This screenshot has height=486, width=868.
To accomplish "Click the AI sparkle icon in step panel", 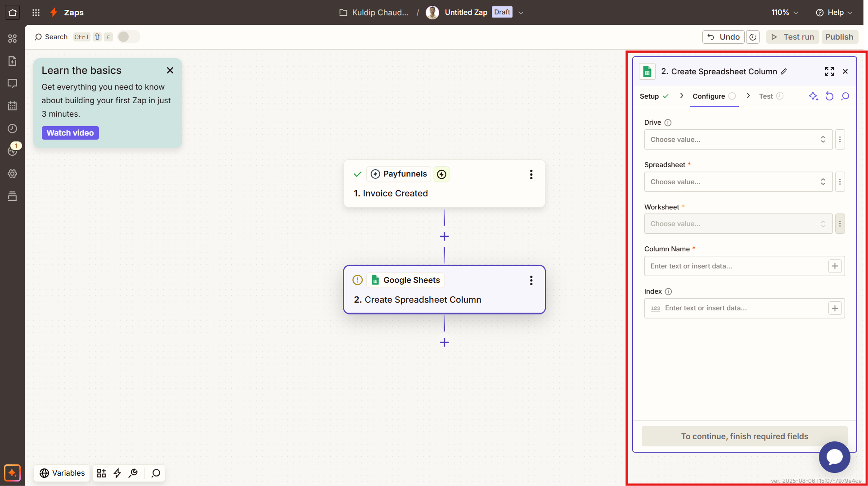I will coord(813,96).
